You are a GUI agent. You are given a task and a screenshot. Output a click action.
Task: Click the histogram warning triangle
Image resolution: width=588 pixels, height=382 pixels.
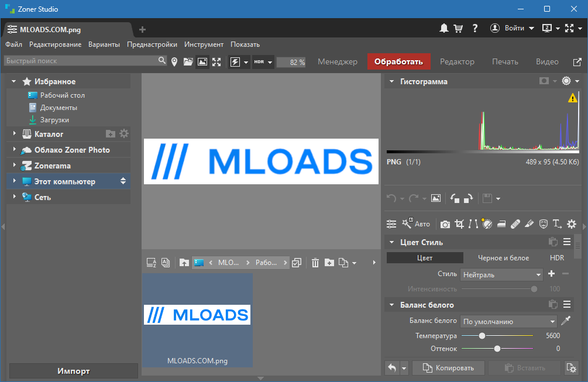[573, 98]
